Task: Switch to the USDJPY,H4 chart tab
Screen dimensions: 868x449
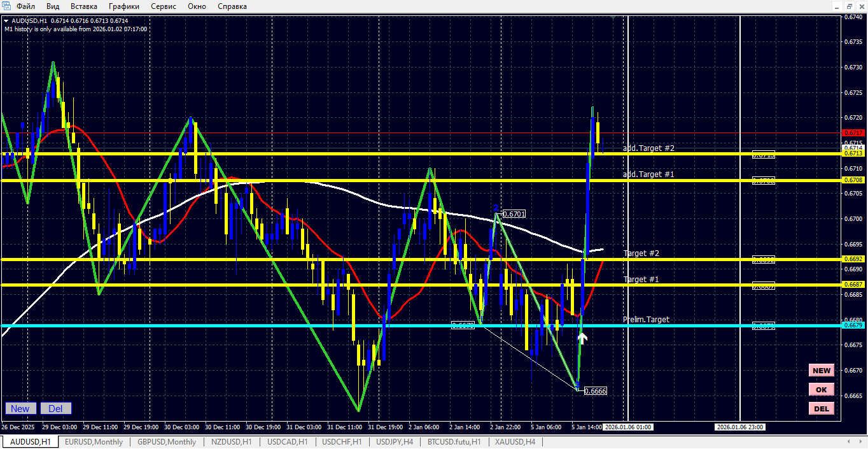Action: pyautogui.click(x=395, y=441)
